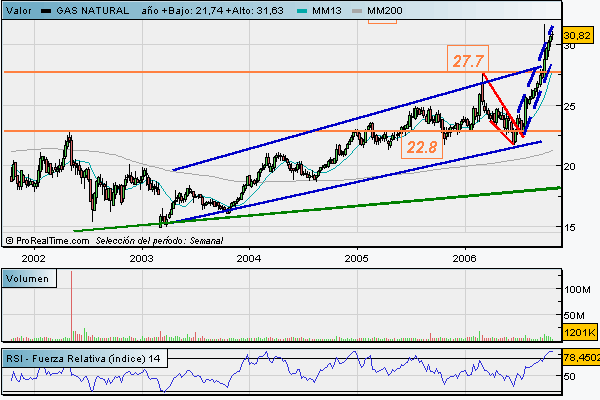Click the MM200 gray legend swatch

coord(357,11)
